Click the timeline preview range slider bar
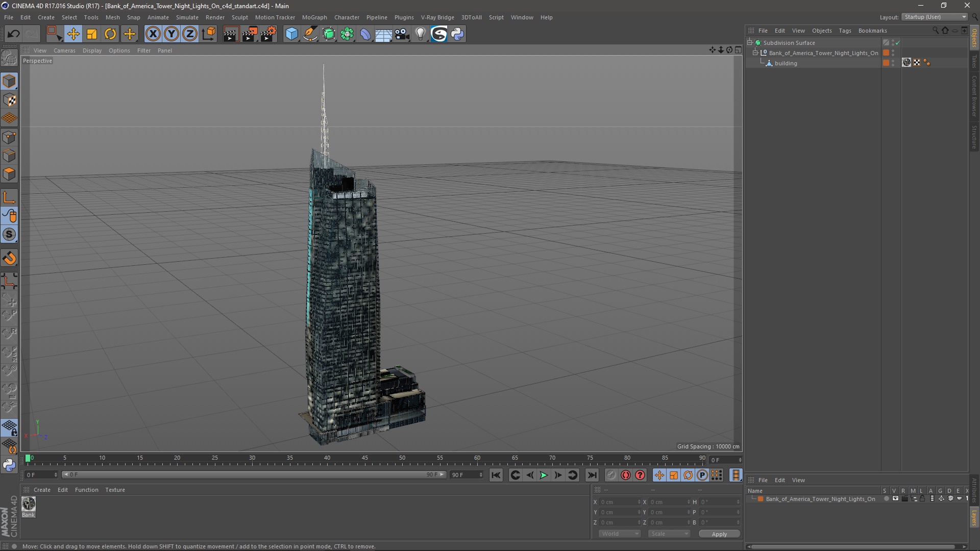The image size is (980, 551). [254, 474]
